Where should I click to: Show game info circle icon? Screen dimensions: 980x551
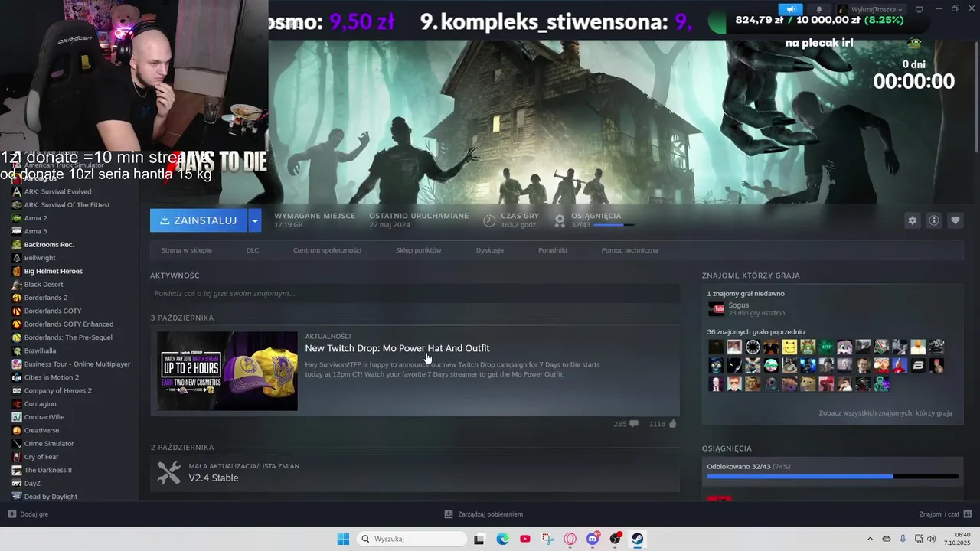[933, 220]
